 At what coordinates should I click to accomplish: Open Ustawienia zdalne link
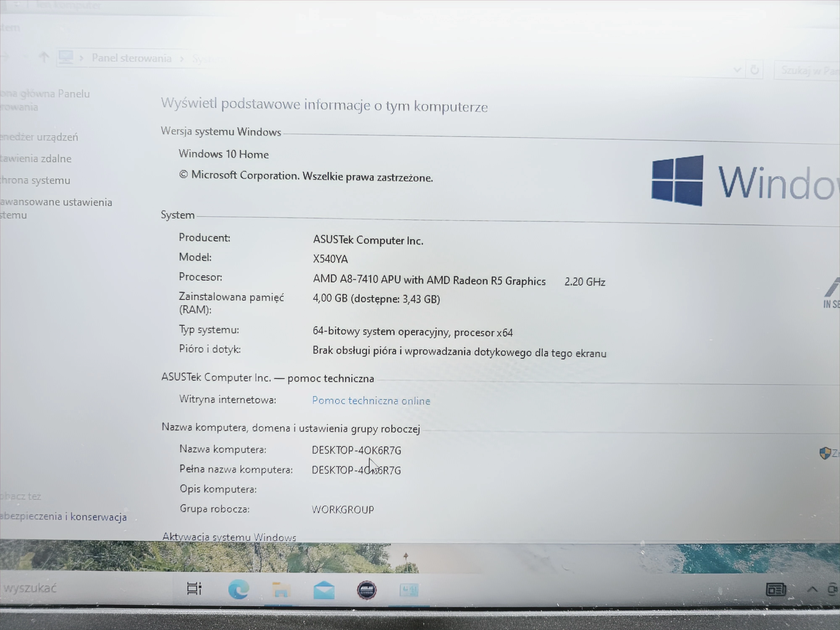click(x=36, y=159)
